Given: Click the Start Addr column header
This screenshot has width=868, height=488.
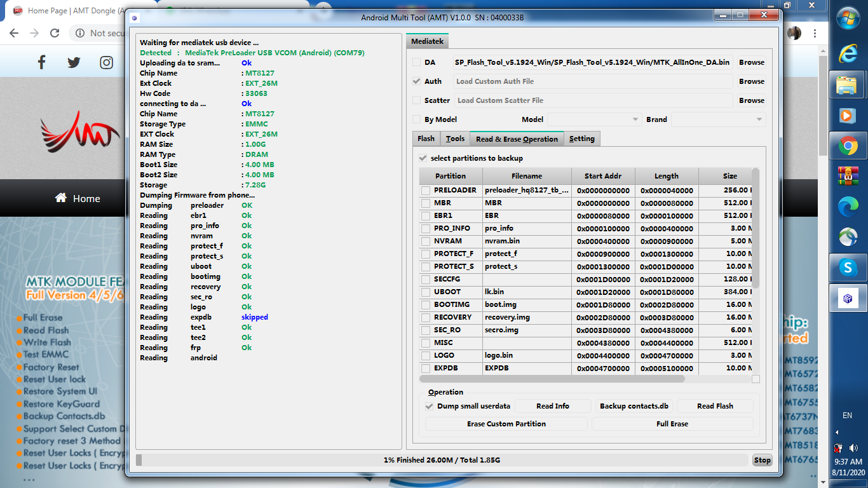Looking at the screenshot, I should pos(604,176).
